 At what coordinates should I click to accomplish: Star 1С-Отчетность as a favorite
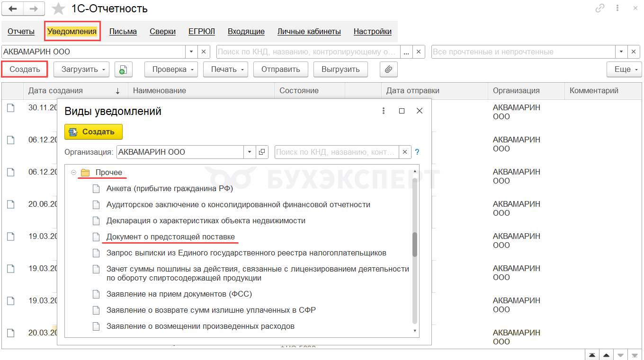coord(58,9)
